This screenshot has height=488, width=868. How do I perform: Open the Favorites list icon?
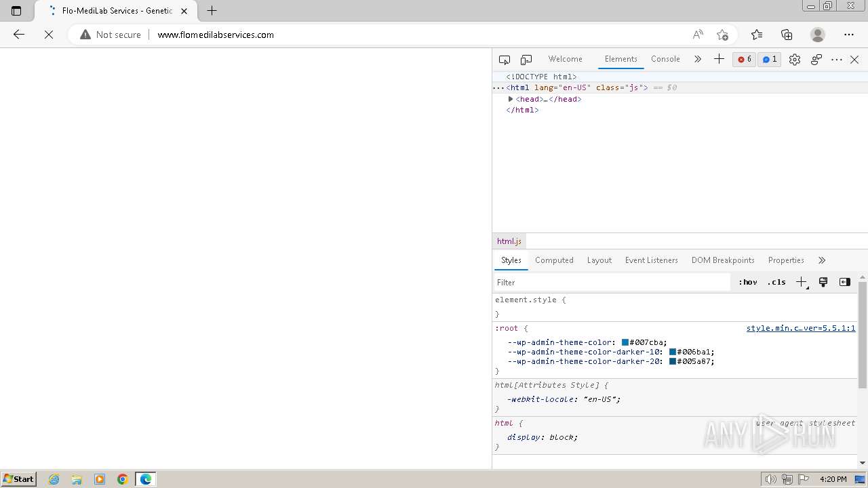point(757,35)
